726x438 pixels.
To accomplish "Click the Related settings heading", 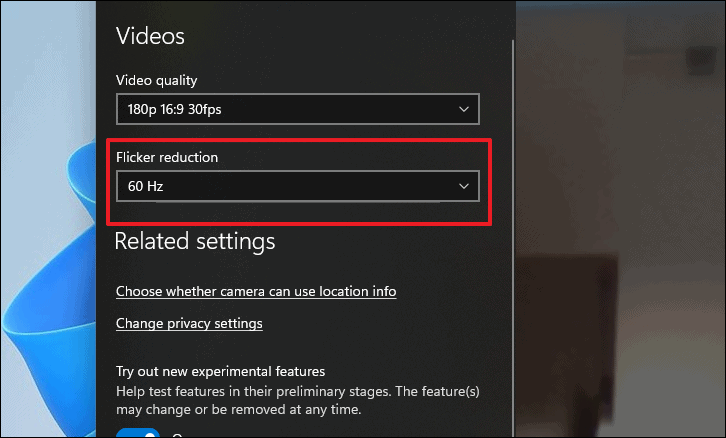I will click(x=195, y=241).
